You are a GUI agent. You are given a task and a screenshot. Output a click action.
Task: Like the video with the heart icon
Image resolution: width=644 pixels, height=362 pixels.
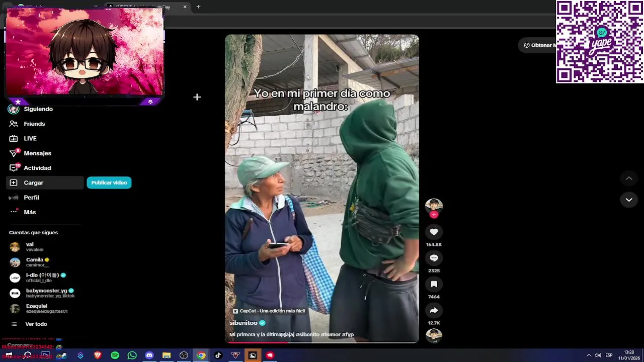pyautogui.click(x=434, y=232)
